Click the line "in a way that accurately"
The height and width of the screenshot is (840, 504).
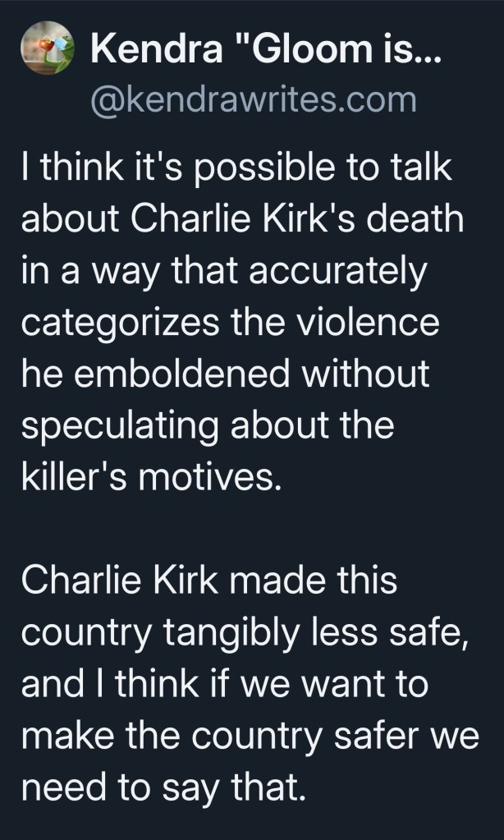click(x=225, y=273)
